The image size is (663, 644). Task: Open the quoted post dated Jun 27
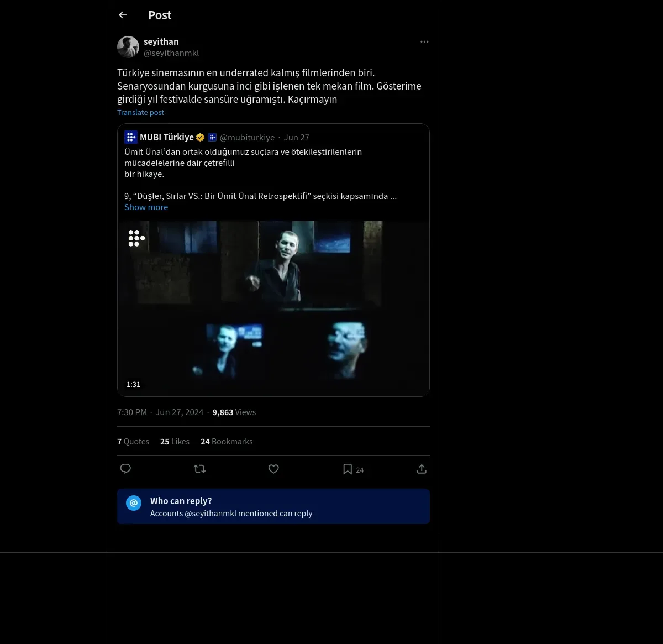coord(297,137)
